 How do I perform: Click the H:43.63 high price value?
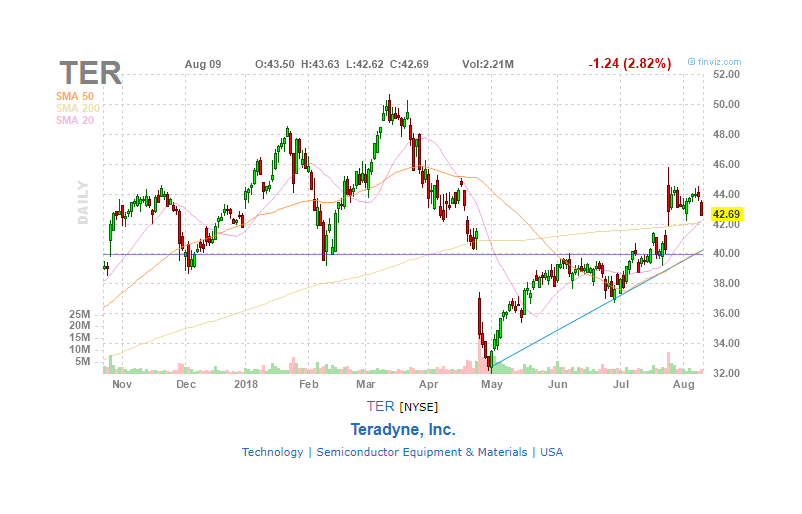click(320, 64)
